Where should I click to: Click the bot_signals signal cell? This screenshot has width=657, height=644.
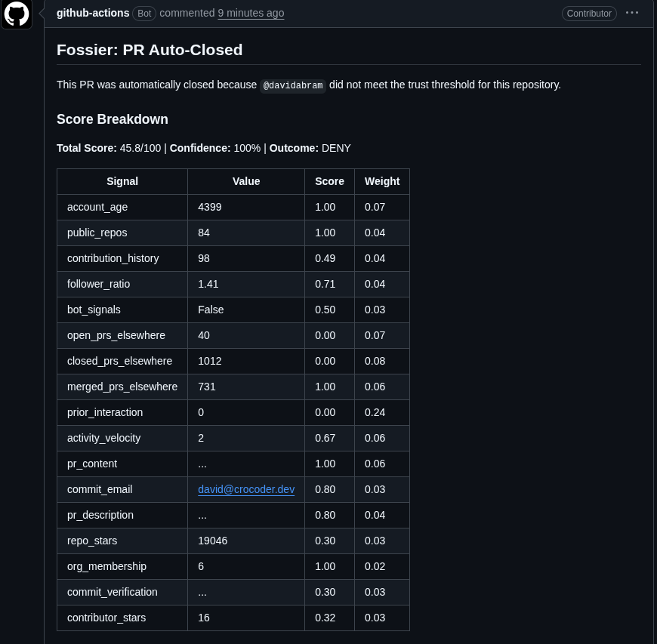(122, 310)
